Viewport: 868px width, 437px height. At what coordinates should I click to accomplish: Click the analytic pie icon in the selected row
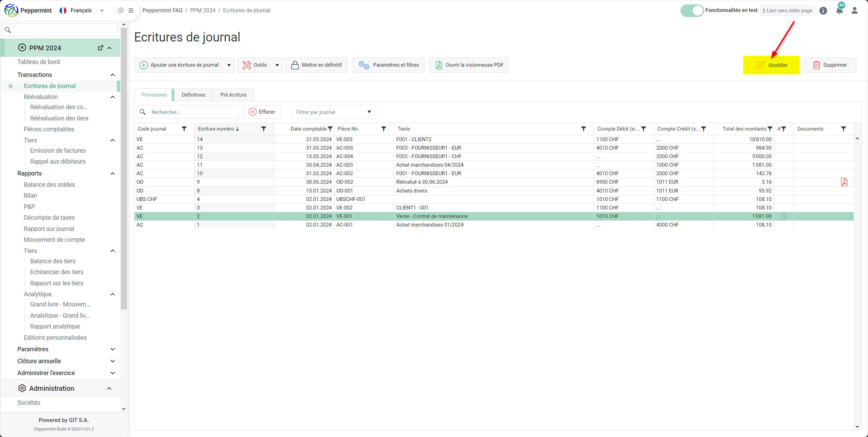pyautogui.click(x=784, y=216)
